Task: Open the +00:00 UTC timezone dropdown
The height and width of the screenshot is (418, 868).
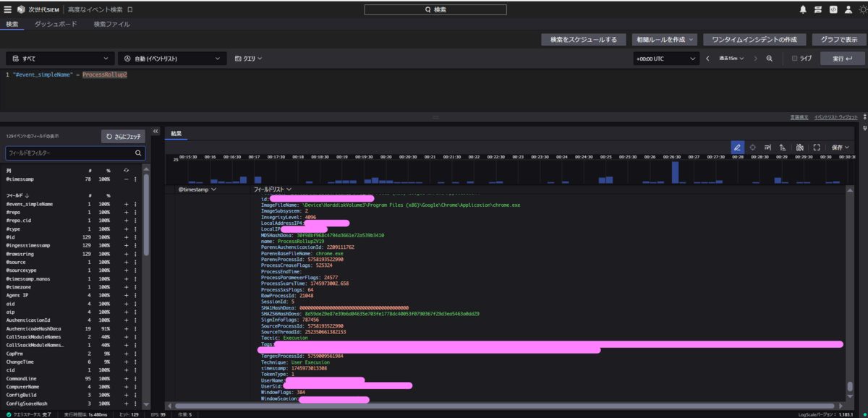Action: [665, 59]
